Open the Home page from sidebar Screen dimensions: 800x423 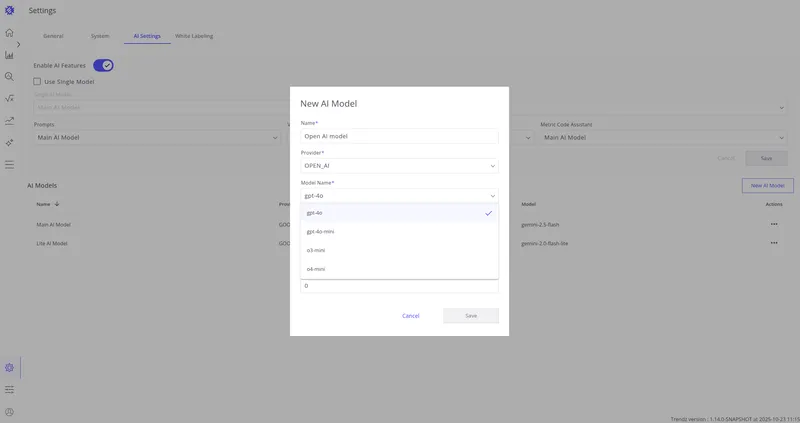(9, 33)
